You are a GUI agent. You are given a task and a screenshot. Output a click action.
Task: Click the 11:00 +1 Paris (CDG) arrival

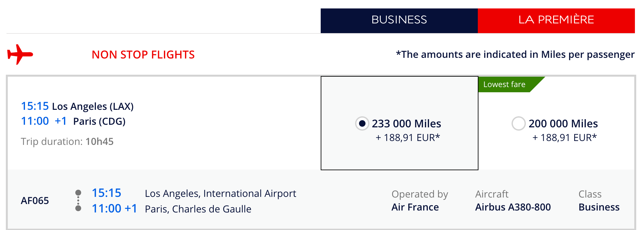[x=73, y=121]
